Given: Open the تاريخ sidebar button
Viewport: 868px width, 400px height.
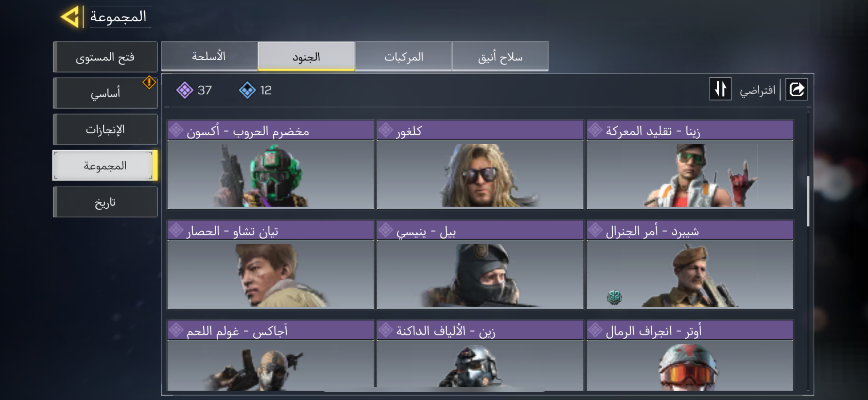Looking at the screenshot, I should [x=105, y=202].
